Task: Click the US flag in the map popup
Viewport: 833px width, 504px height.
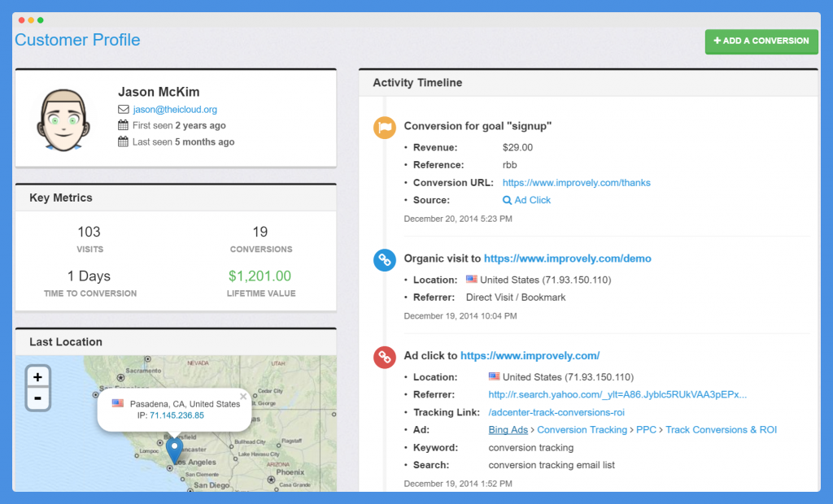Action: (x=118, y=403)
